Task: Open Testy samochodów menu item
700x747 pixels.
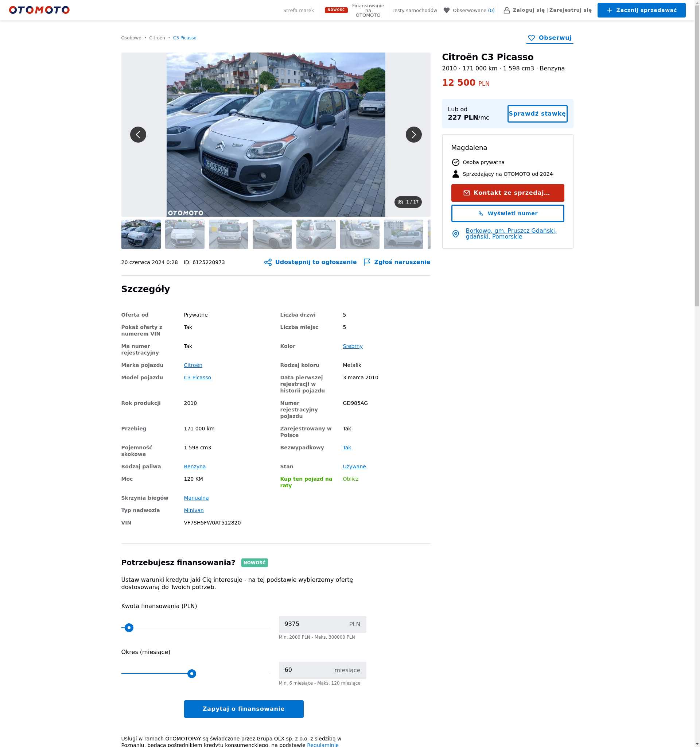Action: coord(415,11)
